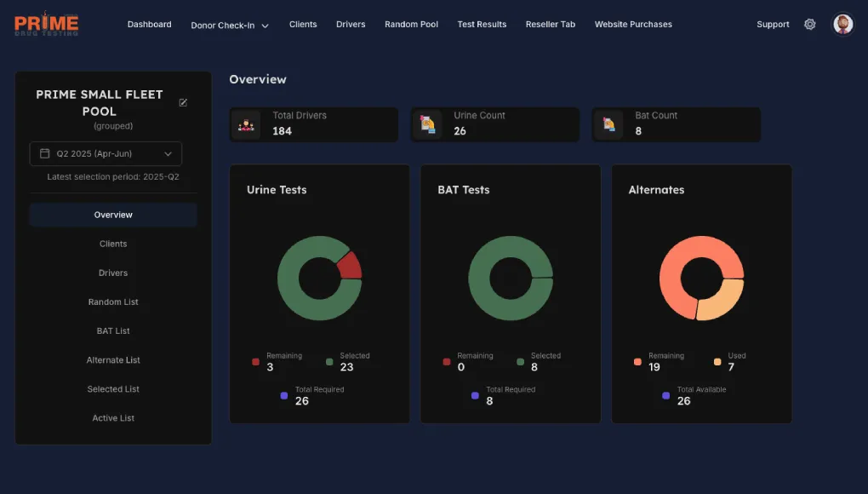The image size is (868, 494).
Task: Switch to the Alternate List sidebar tab
Action: pyautogui.click(x=113, y=360)
